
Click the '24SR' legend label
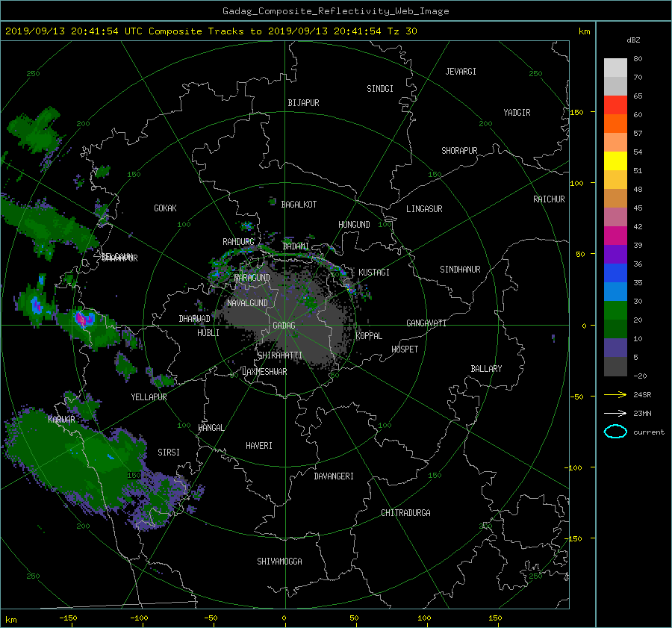click(642, 395)
